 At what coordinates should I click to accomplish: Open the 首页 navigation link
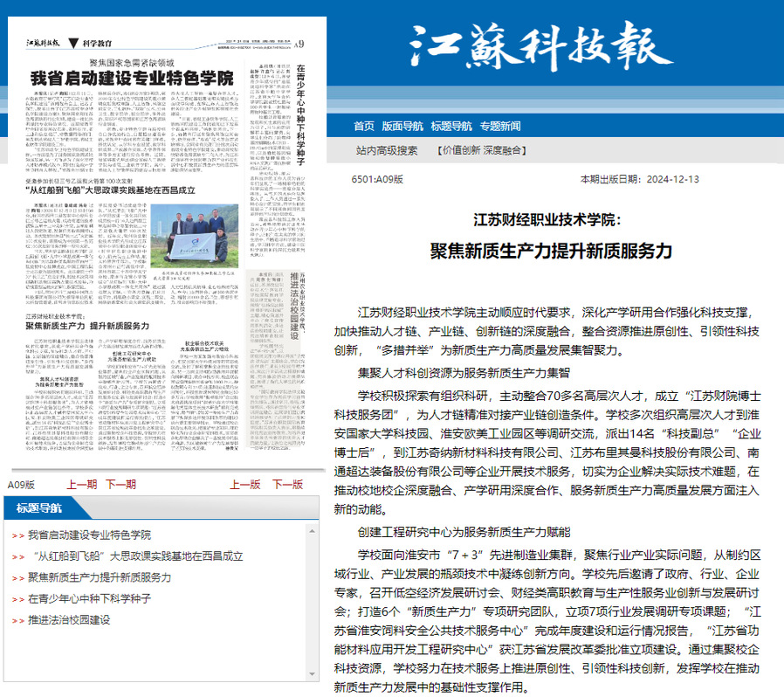363,126
